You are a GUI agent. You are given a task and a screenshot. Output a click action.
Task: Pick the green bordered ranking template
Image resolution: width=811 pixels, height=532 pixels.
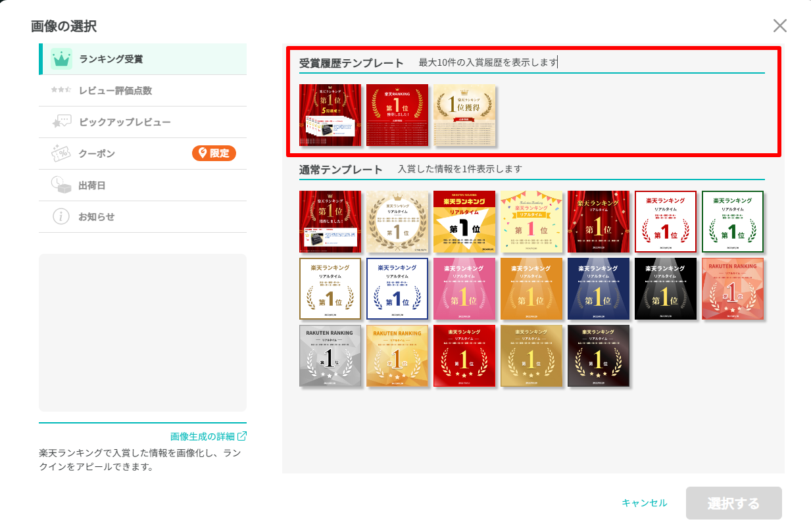(733, 222)
